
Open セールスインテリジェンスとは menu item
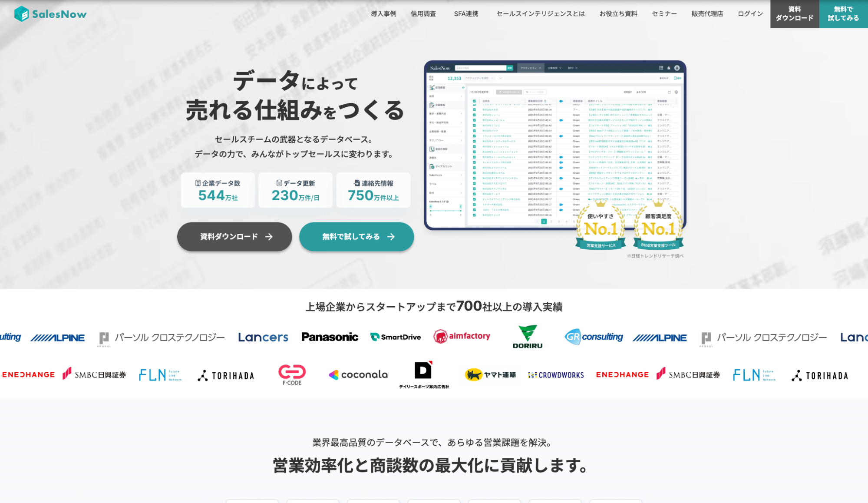(x=541, y=14)
